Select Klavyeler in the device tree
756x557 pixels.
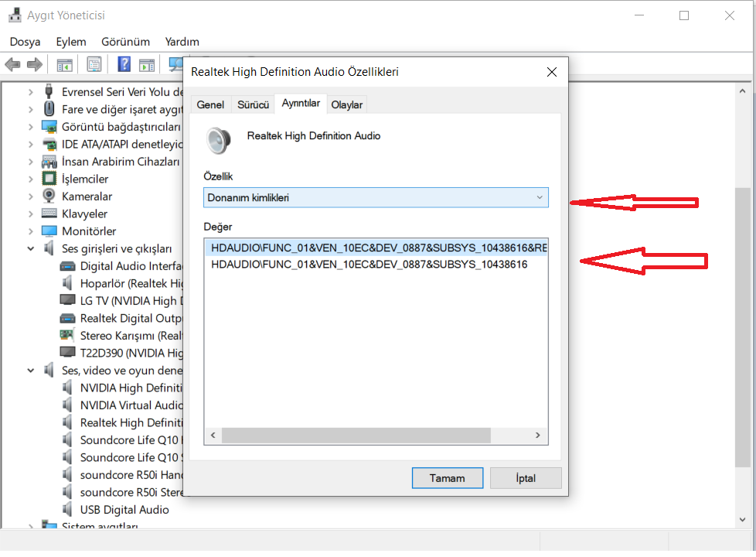click(84, 214)
